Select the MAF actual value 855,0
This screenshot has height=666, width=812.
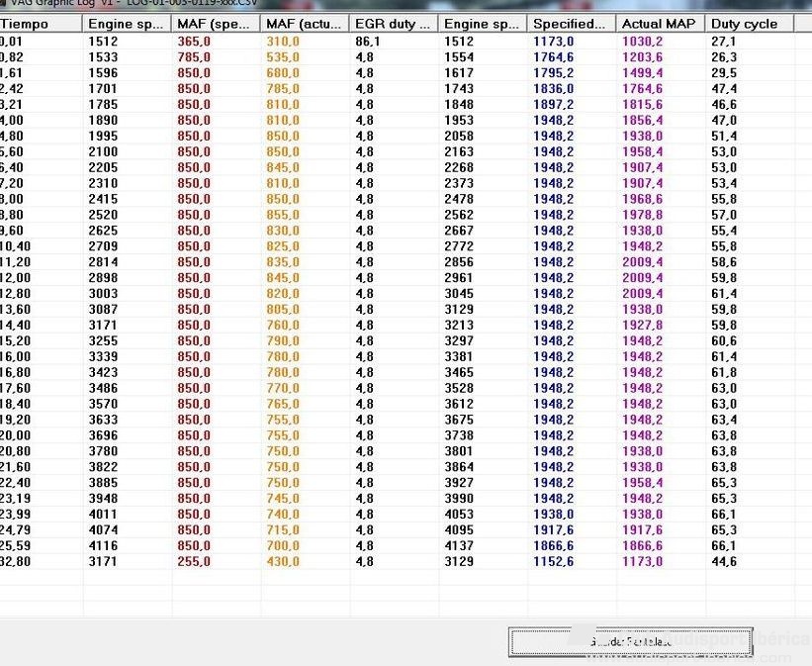coord(283,215)
